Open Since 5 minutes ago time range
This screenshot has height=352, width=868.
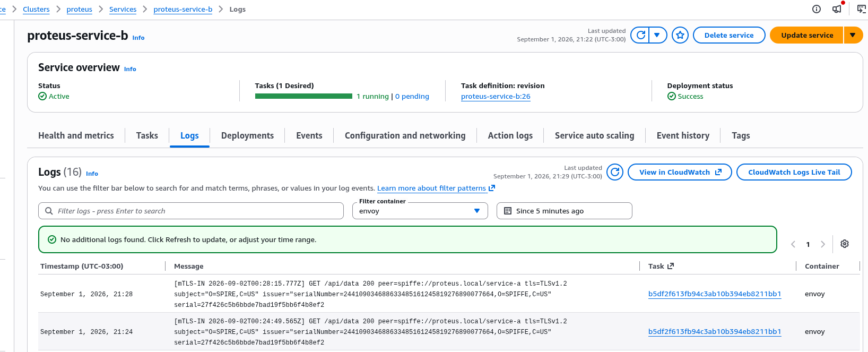point(565,211)
